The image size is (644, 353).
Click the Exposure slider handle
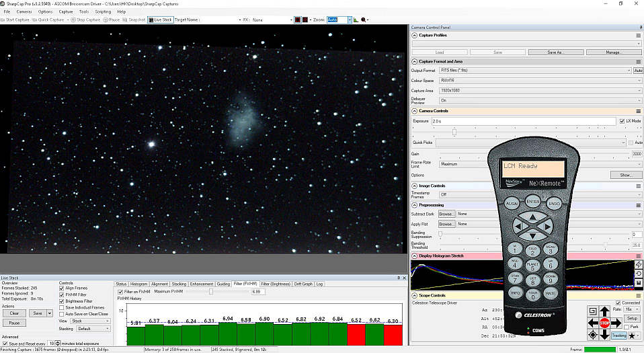pos(454,132)
